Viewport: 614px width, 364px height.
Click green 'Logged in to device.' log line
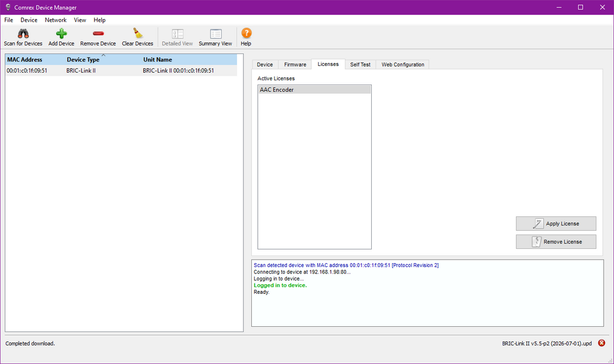[281, 285]
